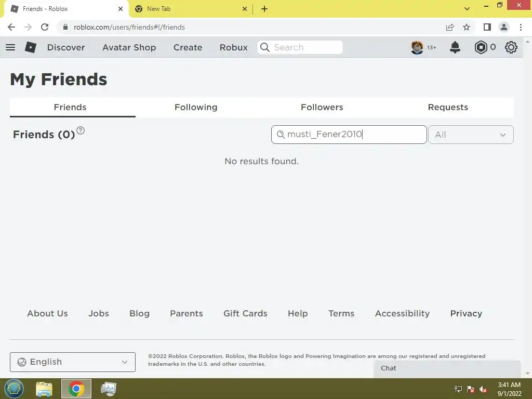Screen dimensions: 532x399
Task: Open the Discover page
Action: pyautogui.click(x=66, y=47)
